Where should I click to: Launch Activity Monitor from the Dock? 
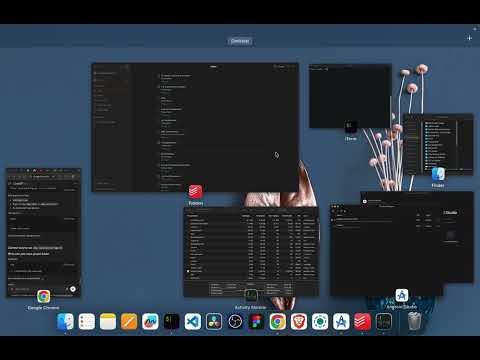(x=384, y=322)
